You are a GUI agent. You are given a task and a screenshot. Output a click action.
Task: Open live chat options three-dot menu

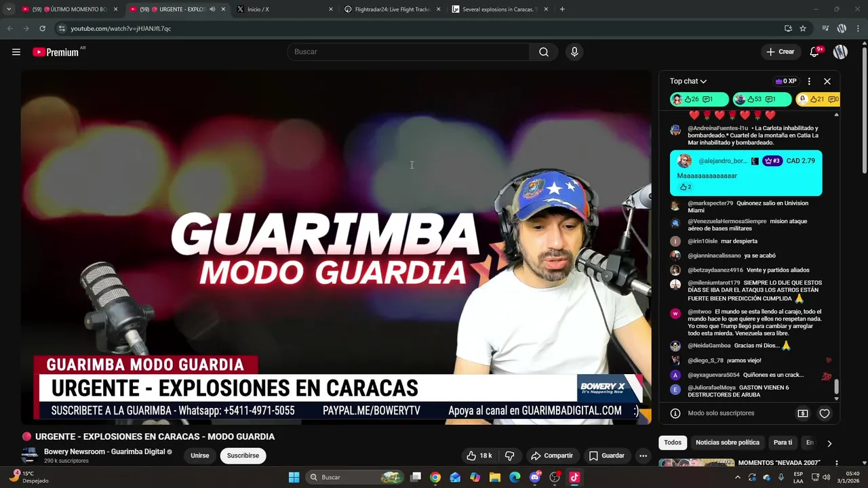point(809,81)
